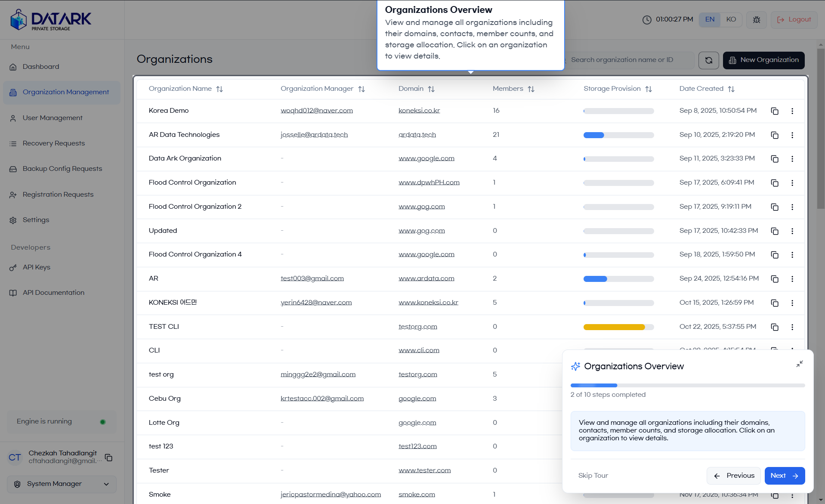Click Next in the tour panel
825x504 pixels.
coord(784,476)
